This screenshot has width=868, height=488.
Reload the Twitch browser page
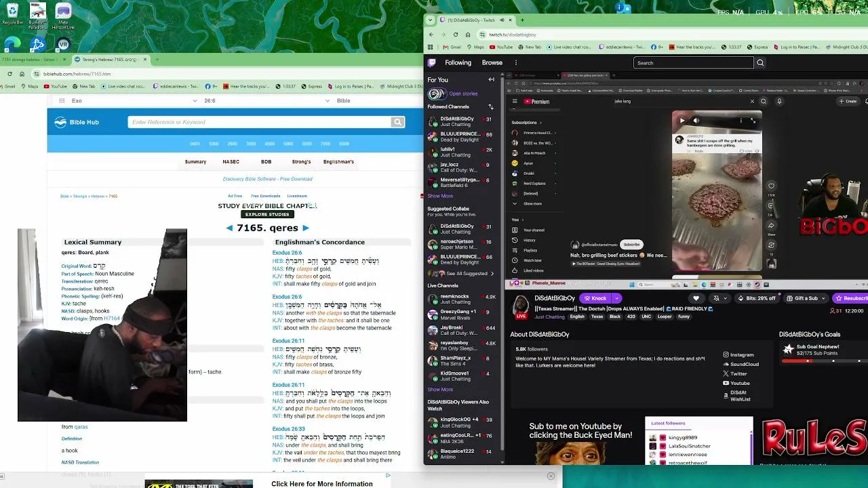tap(456, 35)
